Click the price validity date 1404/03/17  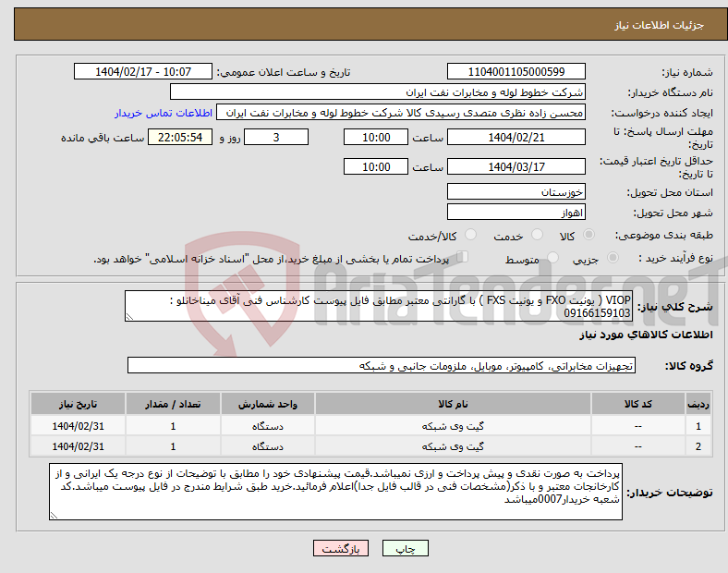pos(516,166)
